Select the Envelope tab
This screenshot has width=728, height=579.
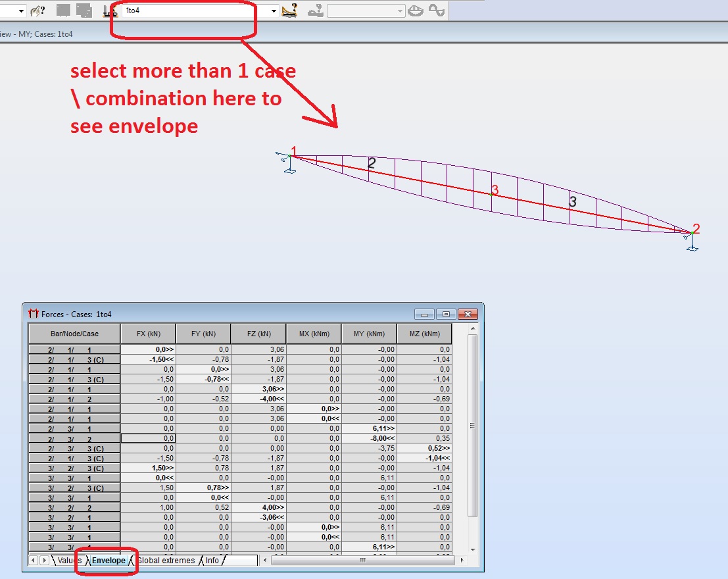point(108,561)
